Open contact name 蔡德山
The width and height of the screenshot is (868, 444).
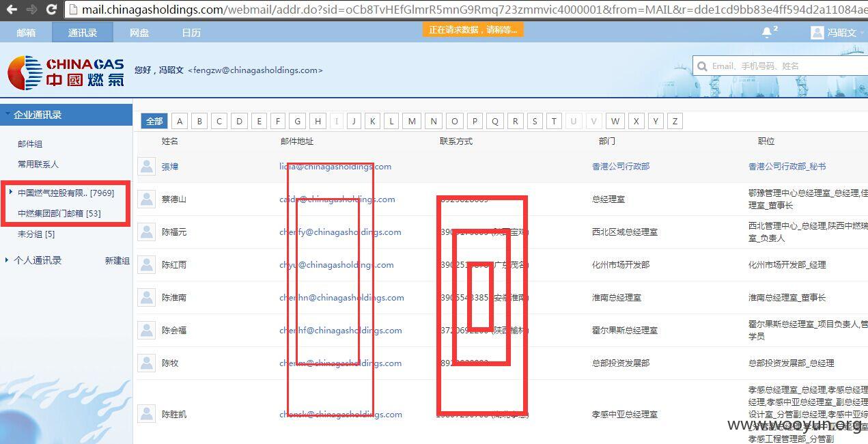tap(174, 199)
